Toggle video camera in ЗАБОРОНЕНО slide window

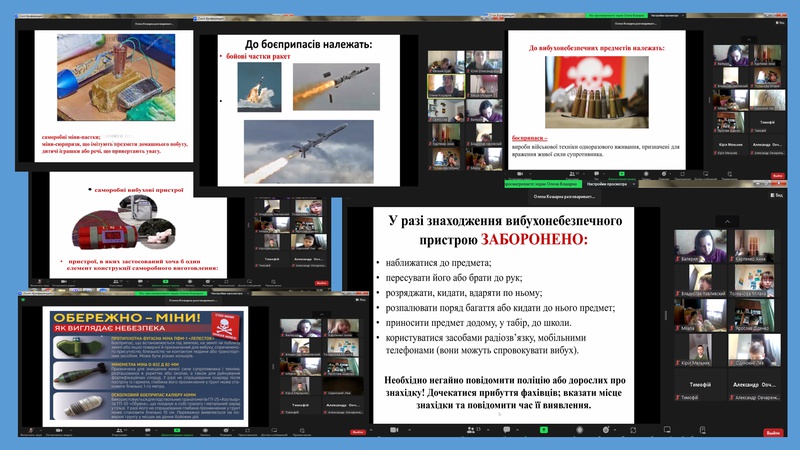click(x=394, y=430)
